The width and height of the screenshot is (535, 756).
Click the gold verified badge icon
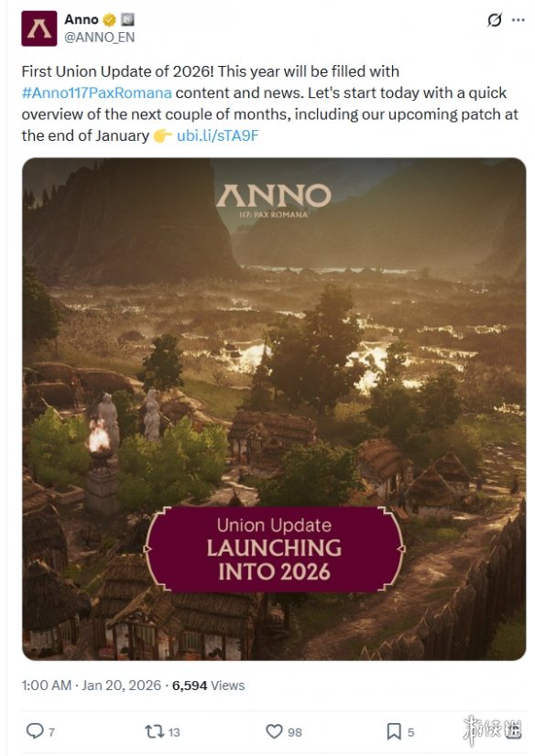click(110, 20)
